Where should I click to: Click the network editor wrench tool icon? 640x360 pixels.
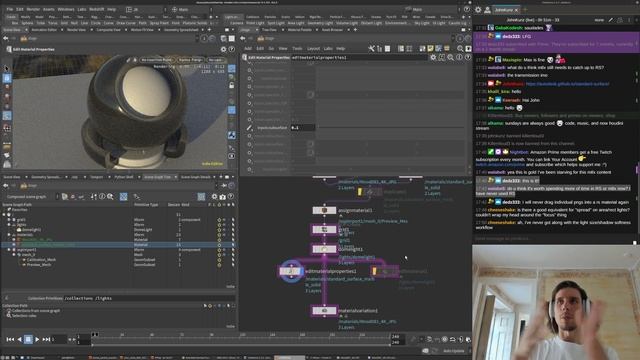pos(371,49)
